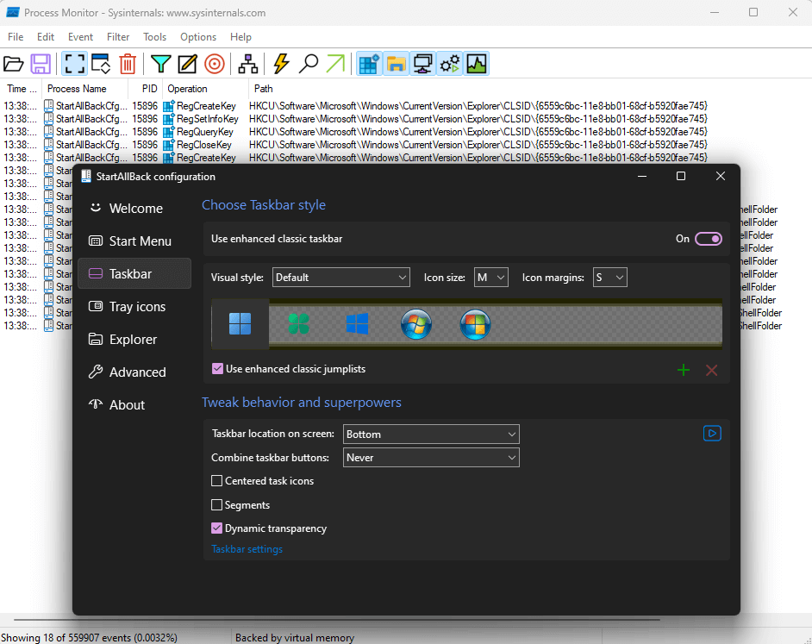Open the Advanced settings page

[x=134, y=372]
